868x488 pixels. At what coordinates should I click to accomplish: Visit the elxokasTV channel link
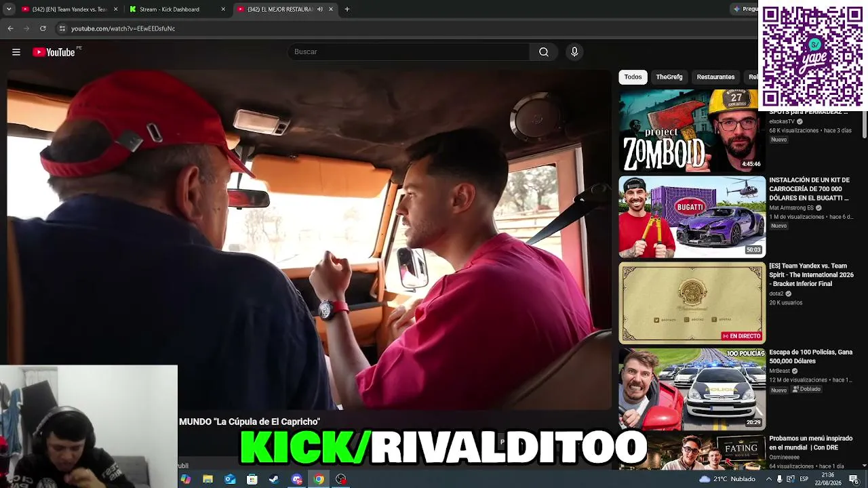pos(782,122)
